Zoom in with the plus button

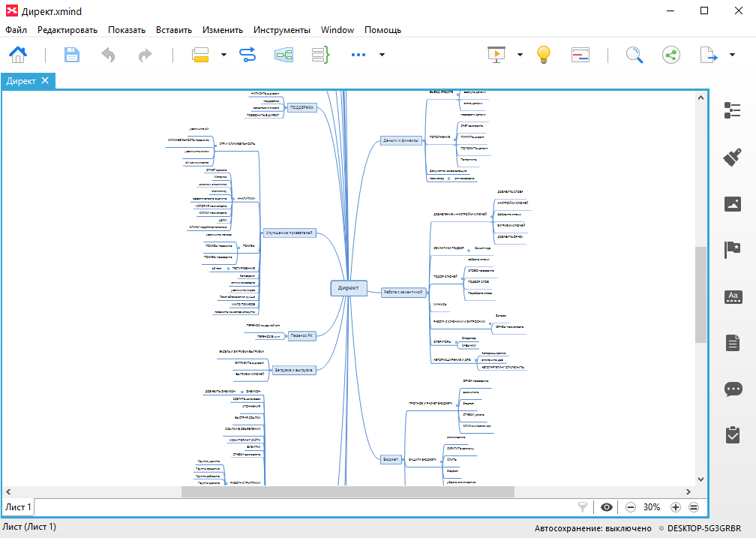pos(676,507)
